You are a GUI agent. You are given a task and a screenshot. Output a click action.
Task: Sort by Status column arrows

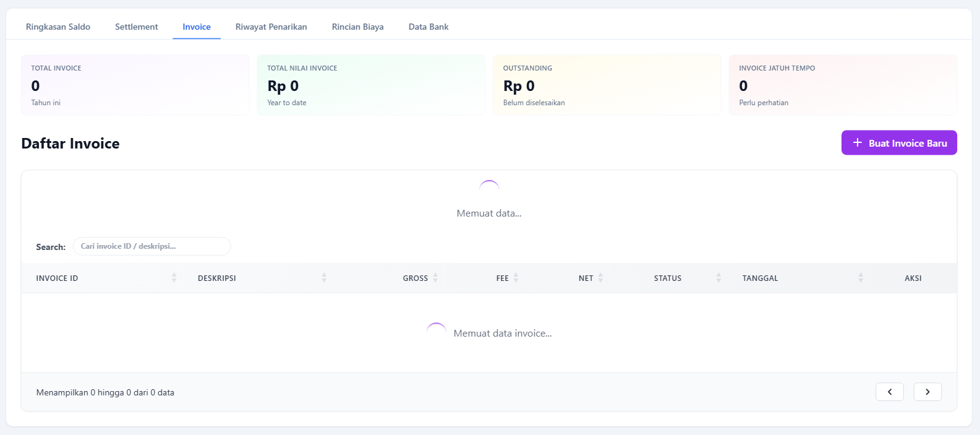pyautogui.click(x=718, y=278)
